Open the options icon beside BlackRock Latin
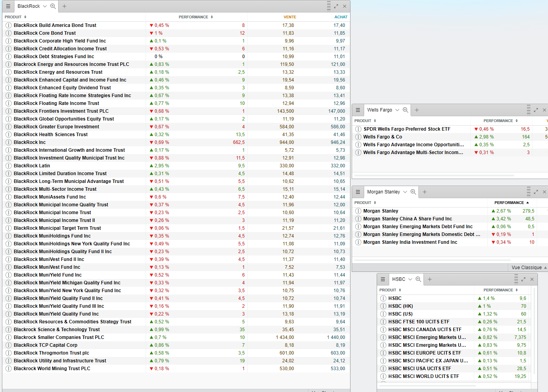Screen dimensions: 548x392 click(x=9, y=166)
